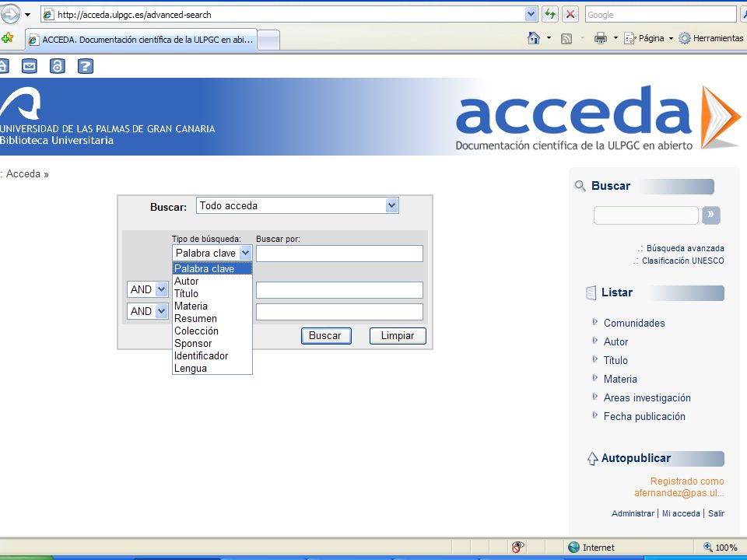Image resolution: width=747 pixels, height=560 pixels.
Task: Select Lengua from search type list
Action: click(212, 368)
